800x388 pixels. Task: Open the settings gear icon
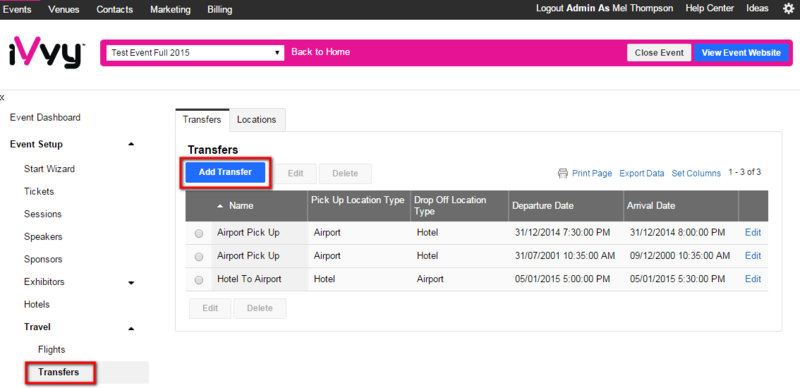pos(788,9)
